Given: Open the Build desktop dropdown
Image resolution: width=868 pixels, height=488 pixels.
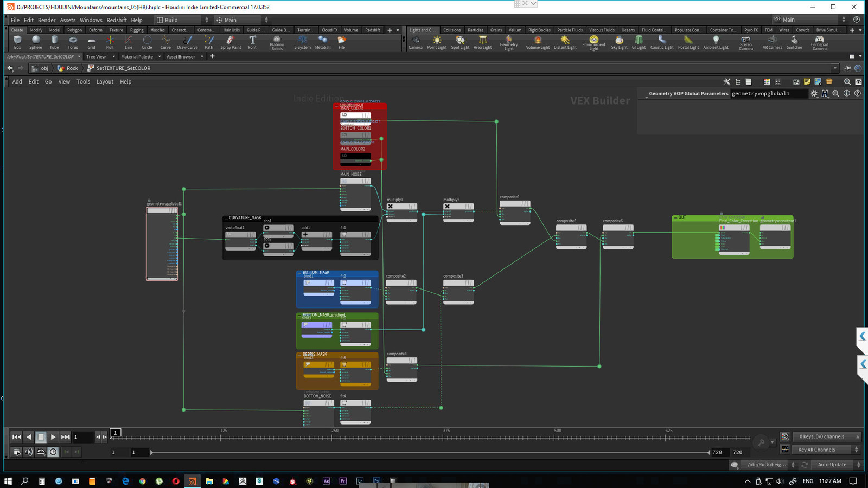Looking at the screenshot, I should point(207,20).
